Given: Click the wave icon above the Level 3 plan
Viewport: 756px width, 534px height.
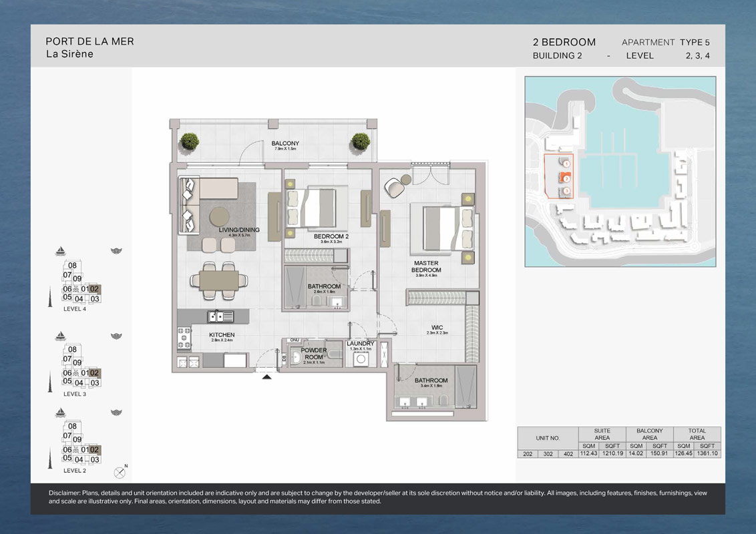Looking at the screenshot, I should 116,336.
